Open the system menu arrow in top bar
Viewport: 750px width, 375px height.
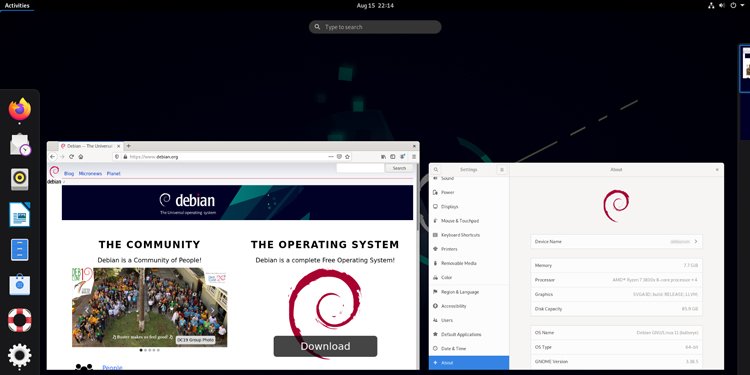pos(743,6)
